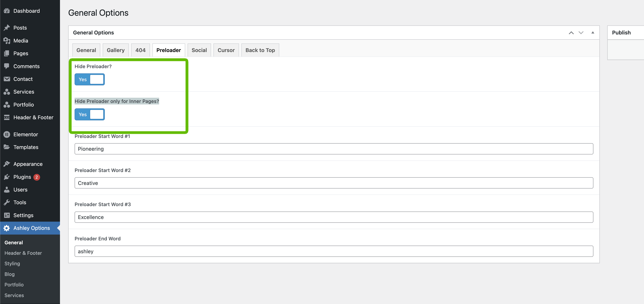644x304 pixels.
Task: Click the Dashboard gauge icon
Action: 7,11
